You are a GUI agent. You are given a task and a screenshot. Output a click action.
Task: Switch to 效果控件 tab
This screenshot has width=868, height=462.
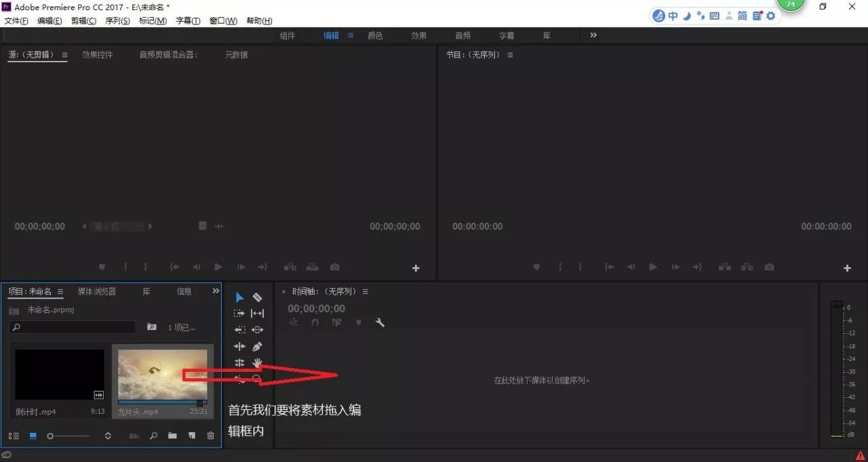(x=97, y=55)
